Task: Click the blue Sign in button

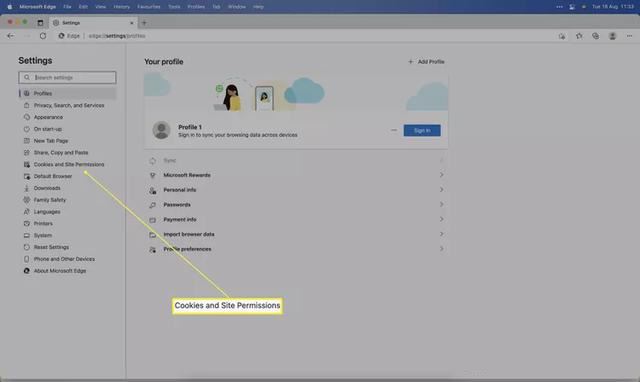Action: point(422,131)
